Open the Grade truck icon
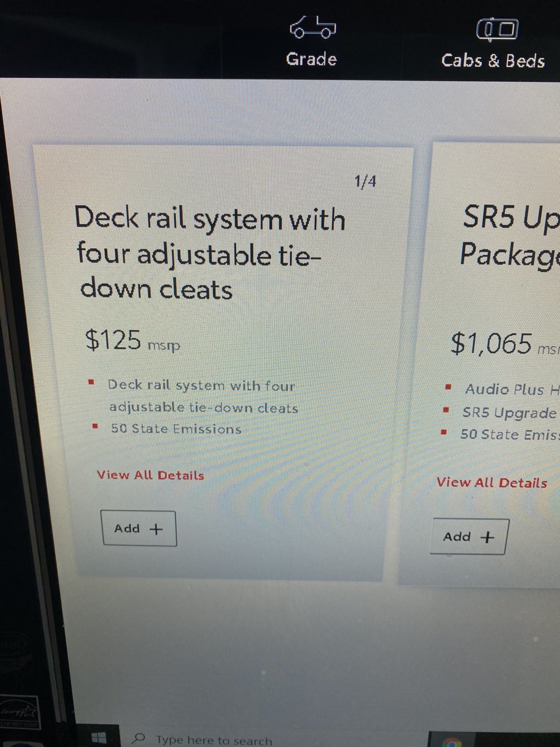The width and height of the screenshot is (560, 747). 313,27
